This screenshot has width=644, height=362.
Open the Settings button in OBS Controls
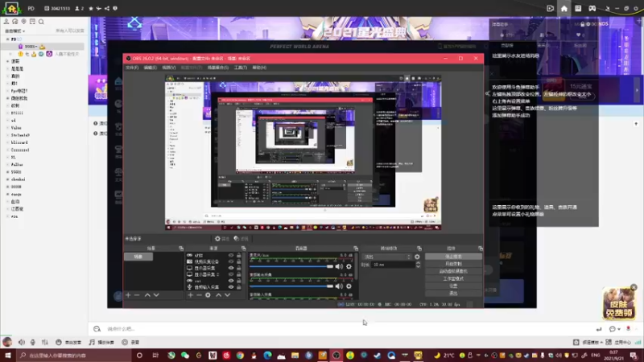pyautogui.click(x=453, y=286)
